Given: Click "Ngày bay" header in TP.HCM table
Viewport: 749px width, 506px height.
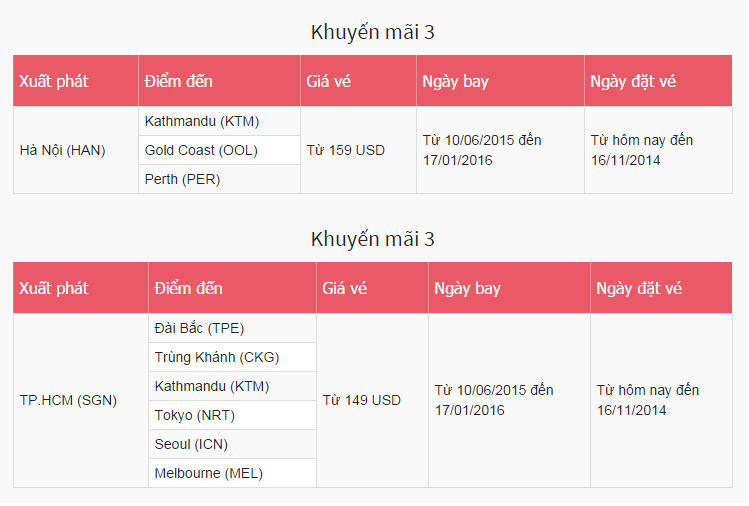Looking at the screenshot, I should pyautogui.click(x=468, y=288).
